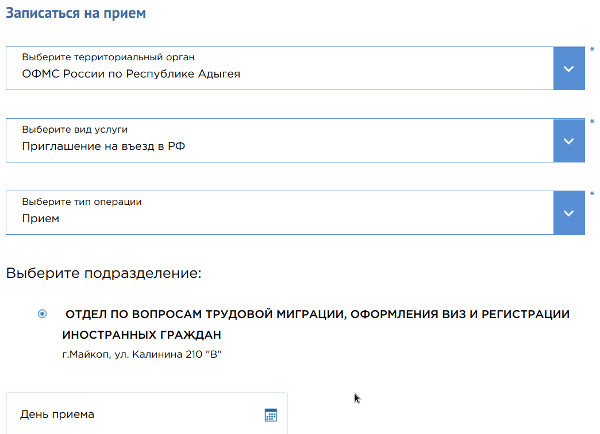Click the Записаться на прием heading

pos(76,13)
